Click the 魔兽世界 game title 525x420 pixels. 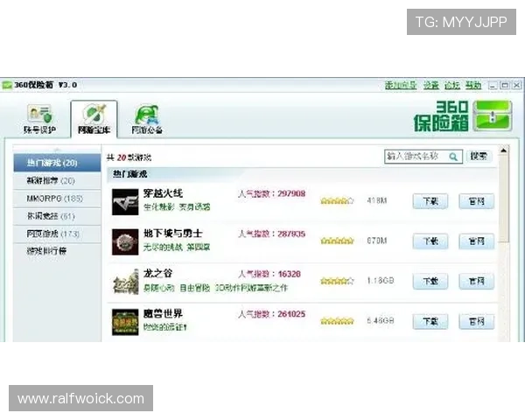click(163, 314)
